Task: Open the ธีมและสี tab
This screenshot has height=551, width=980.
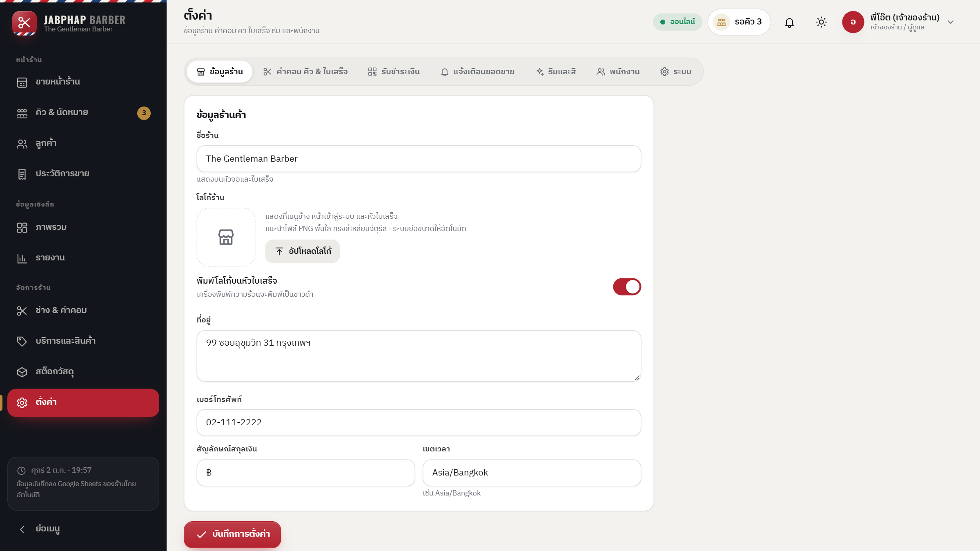Action: coord(556,72)
